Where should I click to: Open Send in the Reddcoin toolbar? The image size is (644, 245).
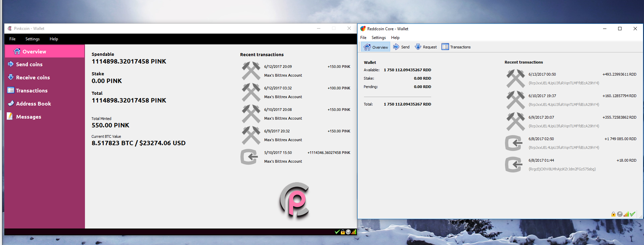pyautogui.click(x=401, y=47)
